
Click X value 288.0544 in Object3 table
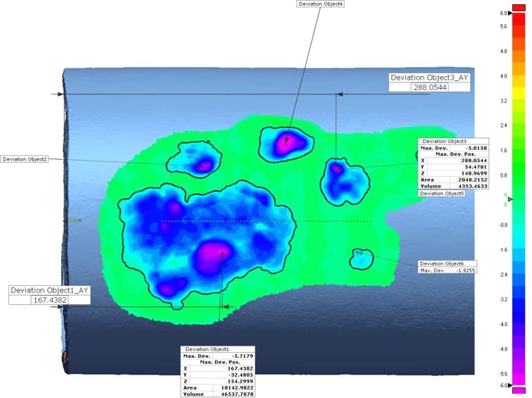(474, 161)
